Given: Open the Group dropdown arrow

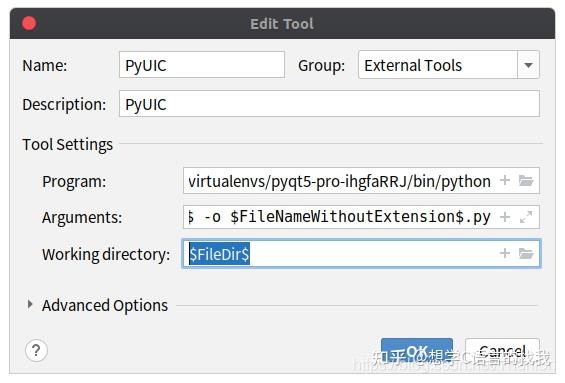Looking at the screenshot, I should (528, 65).
